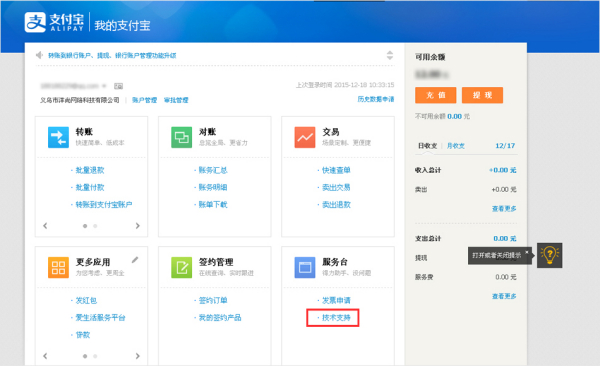Open the 批量退款 link

[x=90, y=170]
